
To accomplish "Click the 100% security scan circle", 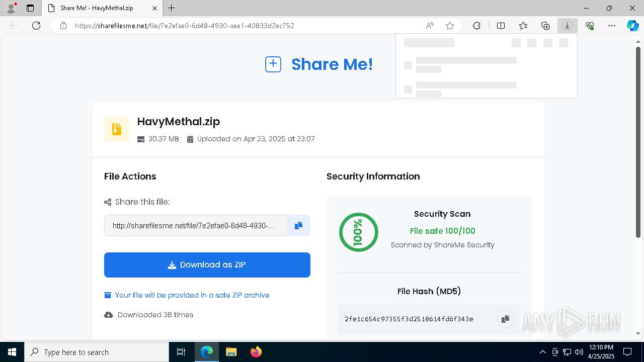I will pos(358,232).
